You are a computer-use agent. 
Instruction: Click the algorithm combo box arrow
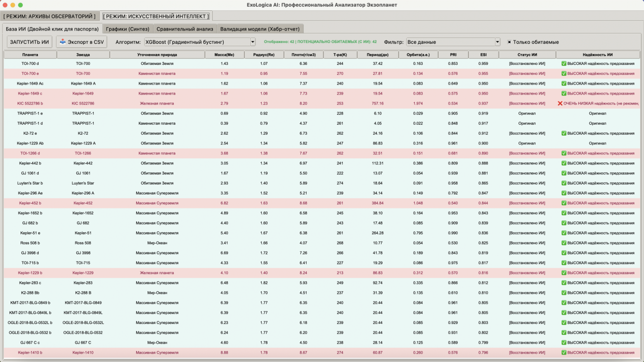tap(253, 42)
